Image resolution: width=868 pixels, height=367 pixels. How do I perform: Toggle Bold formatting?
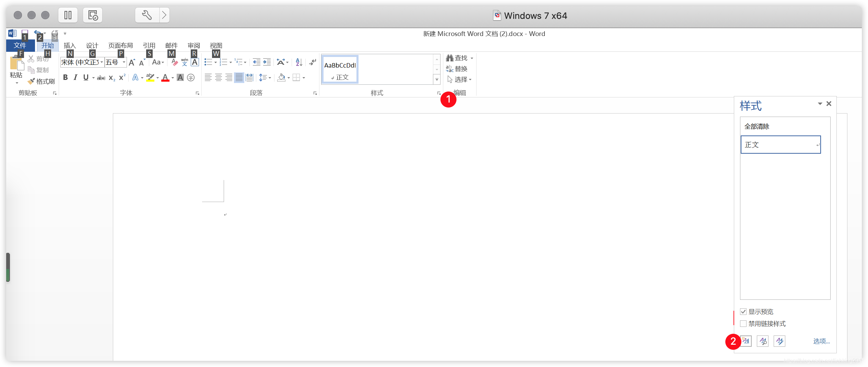(x=65, y=78)
